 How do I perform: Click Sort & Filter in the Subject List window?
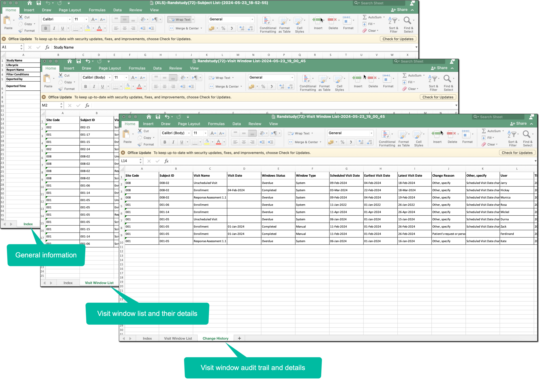(393, 25)
